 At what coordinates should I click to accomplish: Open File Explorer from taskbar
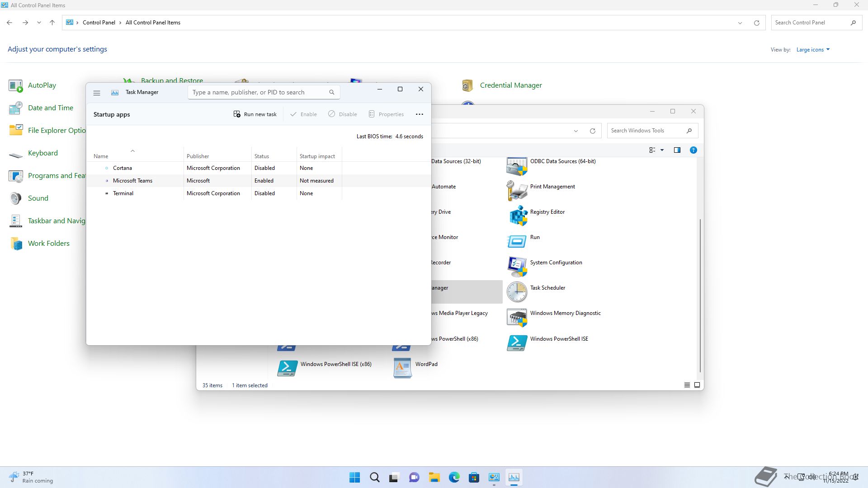point(434,477)
